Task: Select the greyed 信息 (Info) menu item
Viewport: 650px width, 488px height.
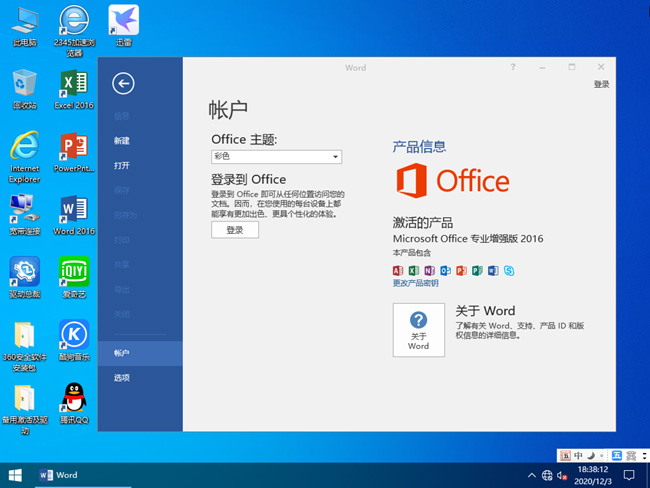Action: (121, 116)
